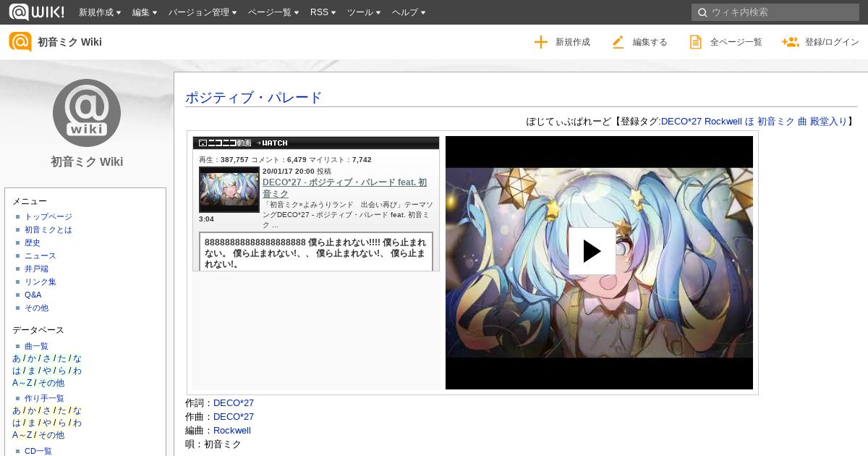Viewport: 868px width, 456px height.
Task: Open 曲一覧 in データベース section
Action: [x=36, y=346]
